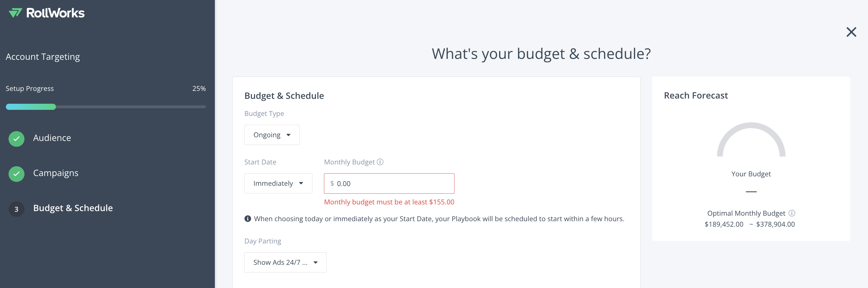Screen dimensions: 868x288
Task: Go to the Audience step
Action: (52, 138)
